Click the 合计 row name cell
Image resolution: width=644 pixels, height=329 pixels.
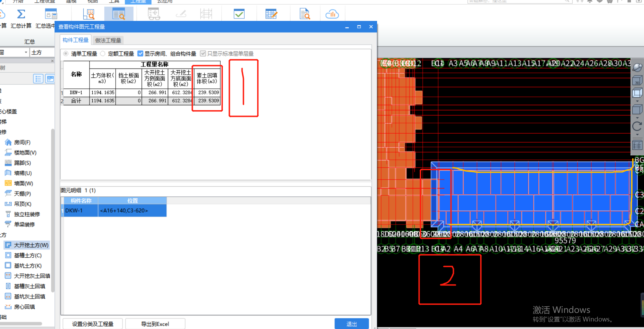76,101
